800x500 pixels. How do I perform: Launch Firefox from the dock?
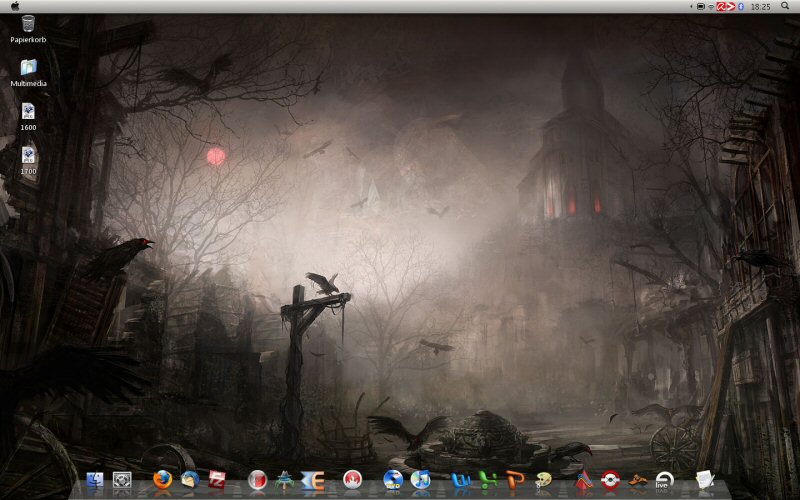click(162, 480)
